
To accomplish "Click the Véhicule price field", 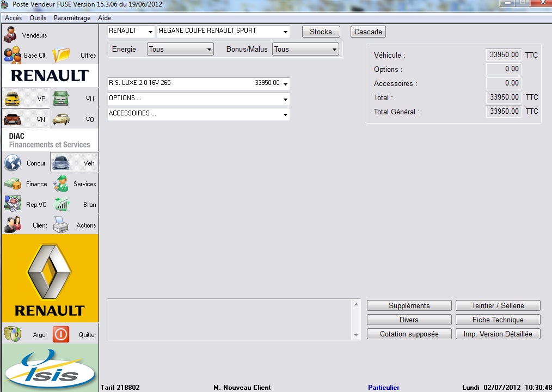I will click(504, 55).
